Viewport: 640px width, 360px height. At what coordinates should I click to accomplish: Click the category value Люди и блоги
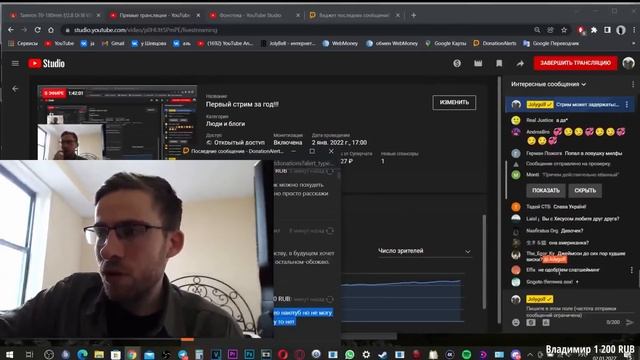[x=225, y=124]
